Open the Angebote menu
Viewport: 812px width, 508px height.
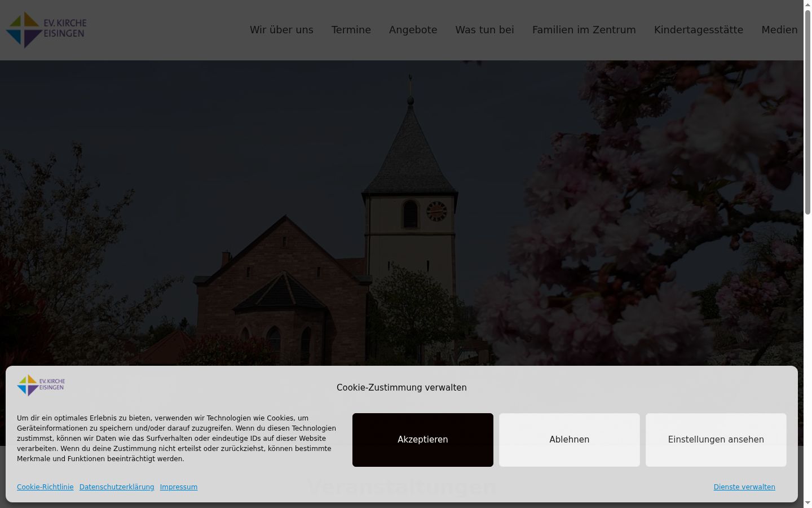coord(413,30)
